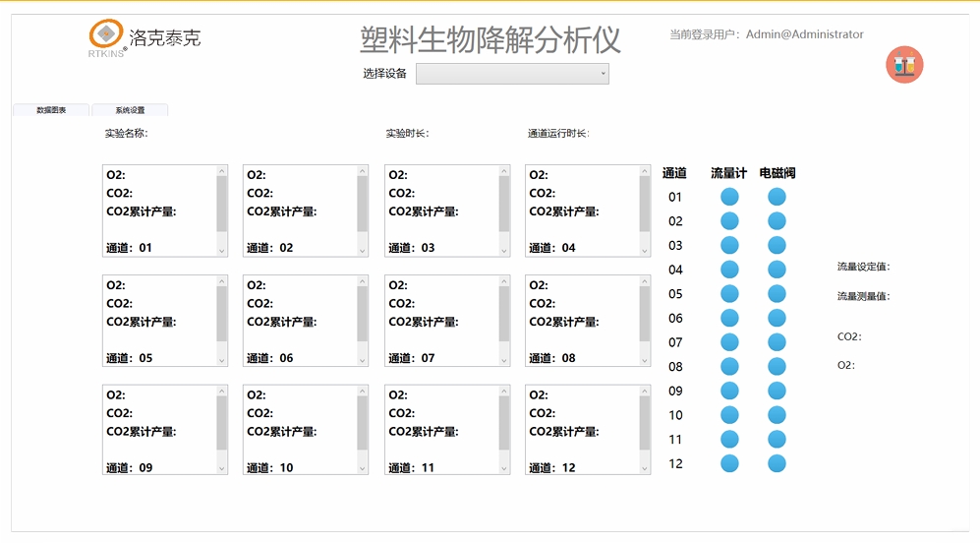
Task: Click the RTKINS company logo
Action: click(144, 39)
